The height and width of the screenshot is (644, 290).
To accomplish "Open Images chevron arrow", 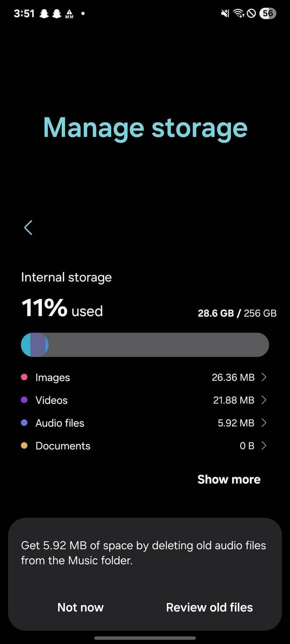I will (264, 377).
